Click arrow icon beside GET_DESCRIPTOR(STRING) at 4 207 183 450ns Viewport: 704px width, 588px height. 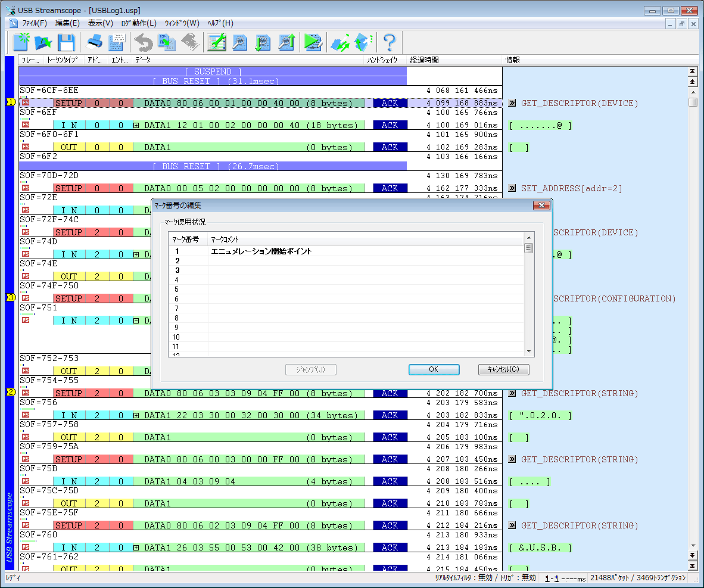(512, 459)
